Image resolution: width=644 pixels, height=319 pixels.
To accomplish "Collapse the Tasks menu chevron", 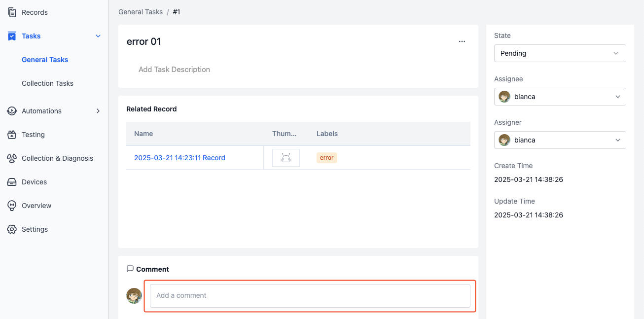I will 98,36.
